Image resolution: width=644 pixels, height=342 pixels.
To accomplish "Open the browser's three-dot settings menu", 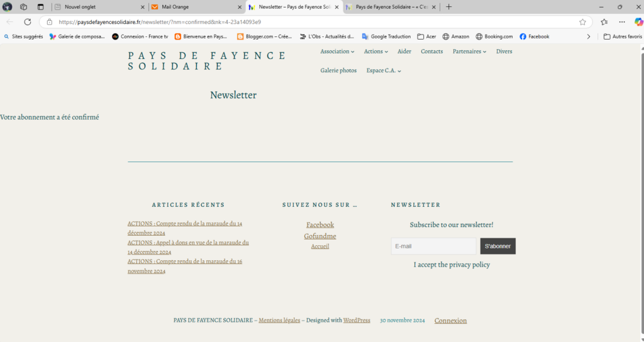I will pos(622,21).
